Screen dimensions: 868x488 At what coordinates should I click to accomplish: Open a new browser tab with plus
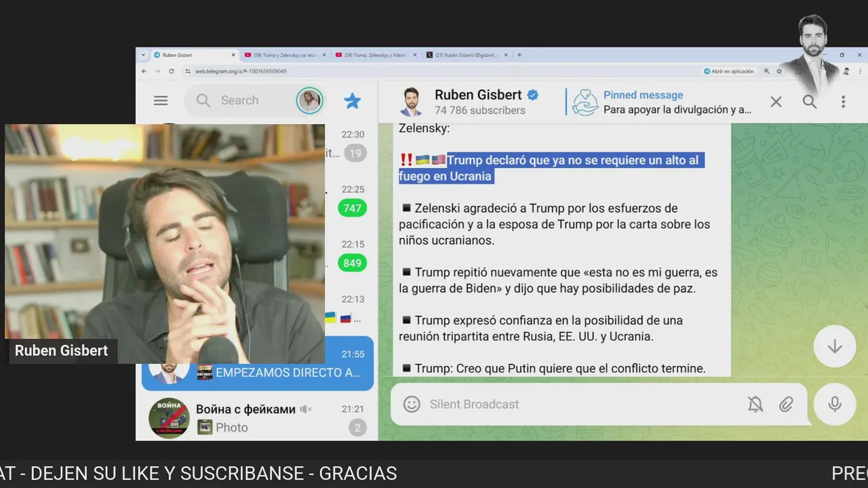pos(519,55)
